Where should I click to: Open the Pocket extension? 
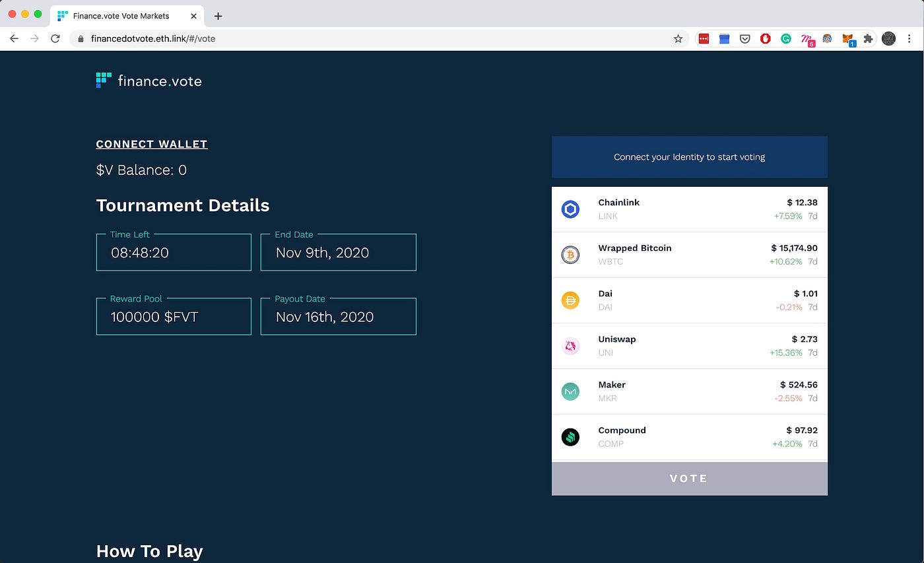point(744,39)
